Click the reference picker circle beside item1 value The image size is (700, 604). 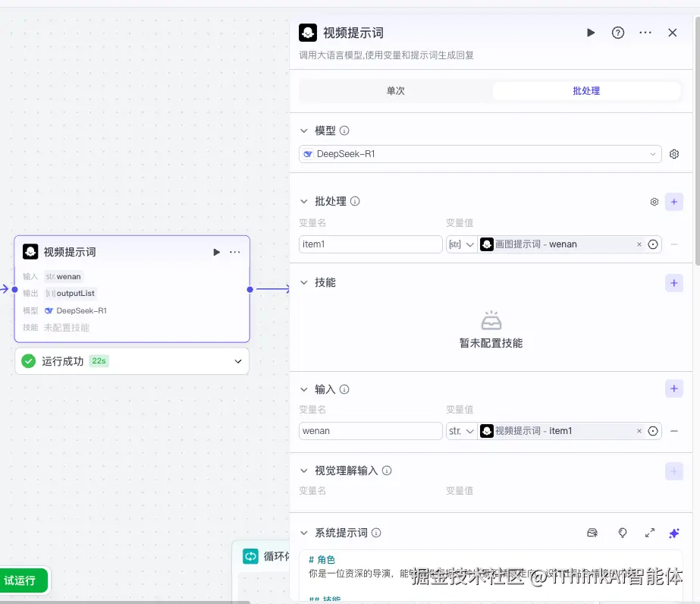click(x=653, y=244)
